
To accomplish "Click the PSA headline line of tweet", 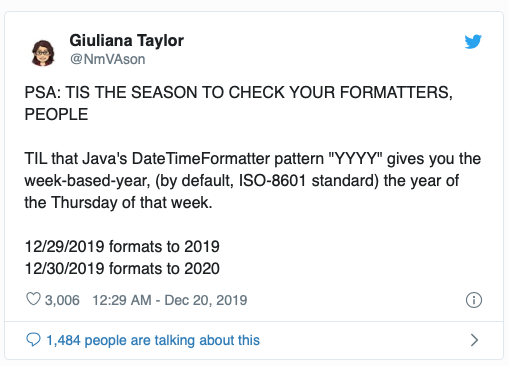I will [x=239, y=92].
